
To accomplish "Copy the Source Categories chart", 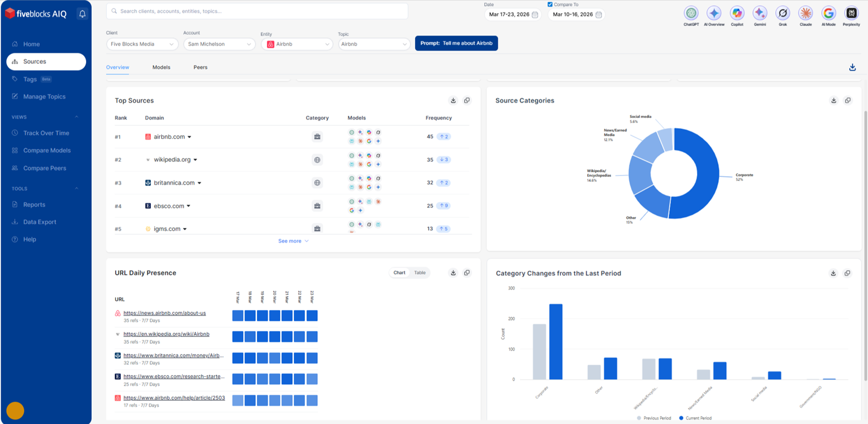I will click(847, 101).
